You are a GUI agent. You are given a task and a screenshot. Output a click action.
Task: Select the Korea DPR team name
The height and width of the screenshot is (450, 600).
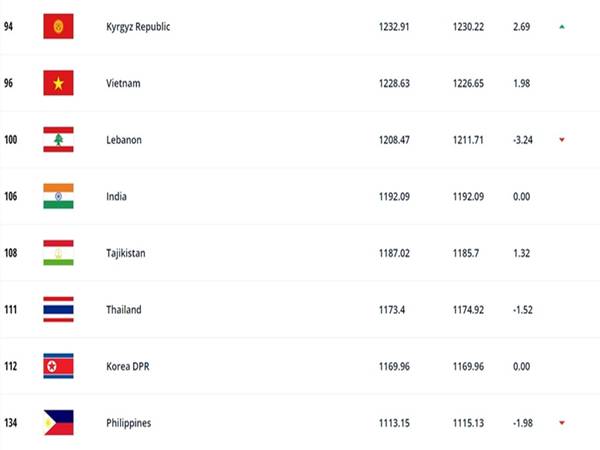128,367
